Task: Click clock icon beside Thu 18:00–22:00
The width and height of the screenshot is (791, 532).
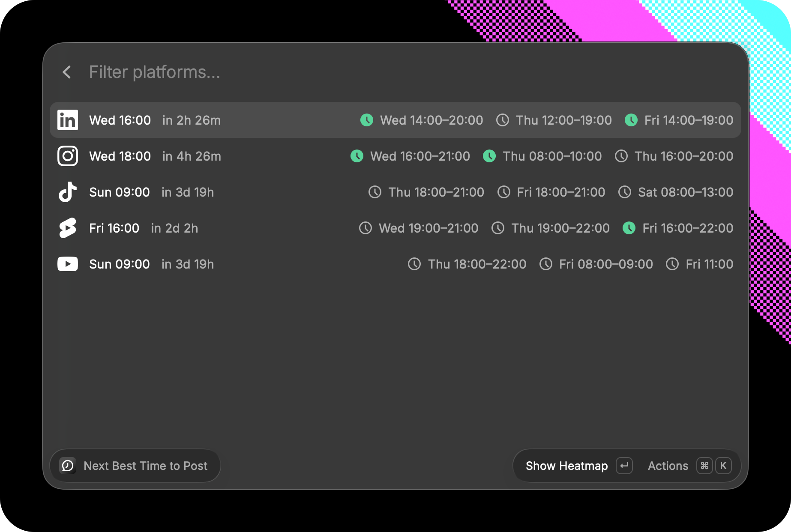Action: [x=414, y=264]
